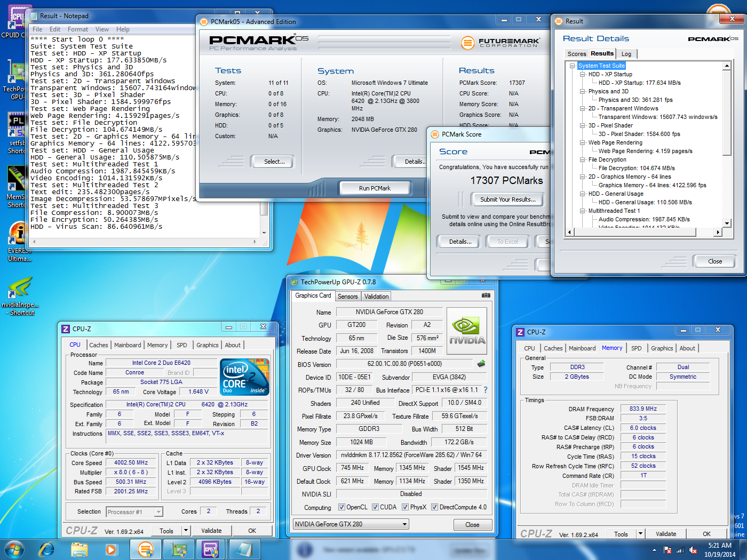Open the Format menu in Notepad
747x560 pixels.
click(78, 29)
